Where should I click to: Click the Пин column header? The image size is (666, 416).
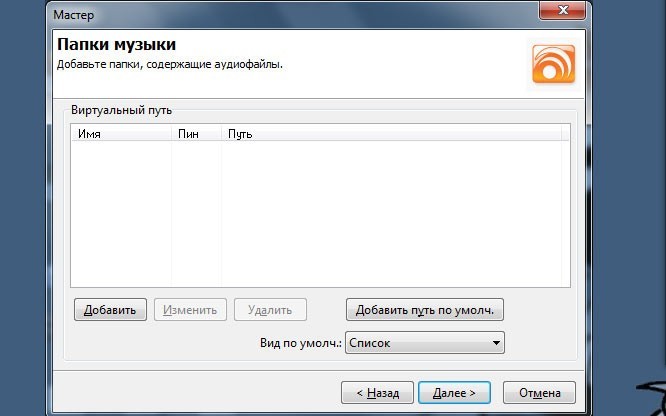[x=195, y=133]
